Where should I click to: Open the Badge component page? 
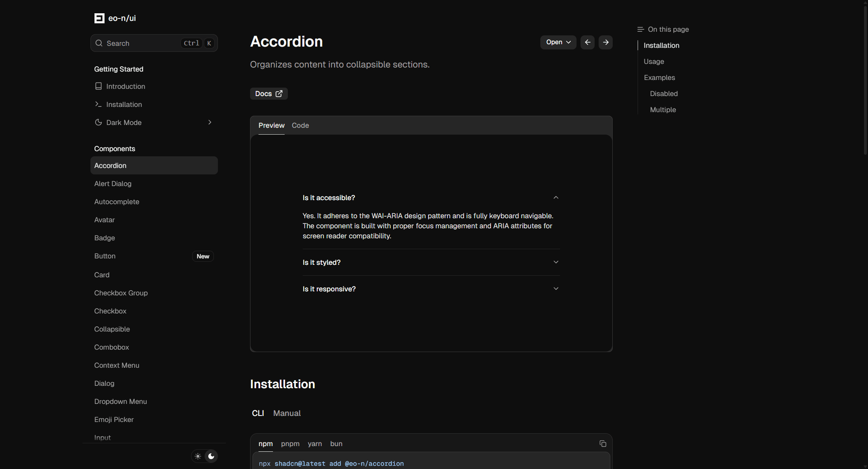[154, 238]
